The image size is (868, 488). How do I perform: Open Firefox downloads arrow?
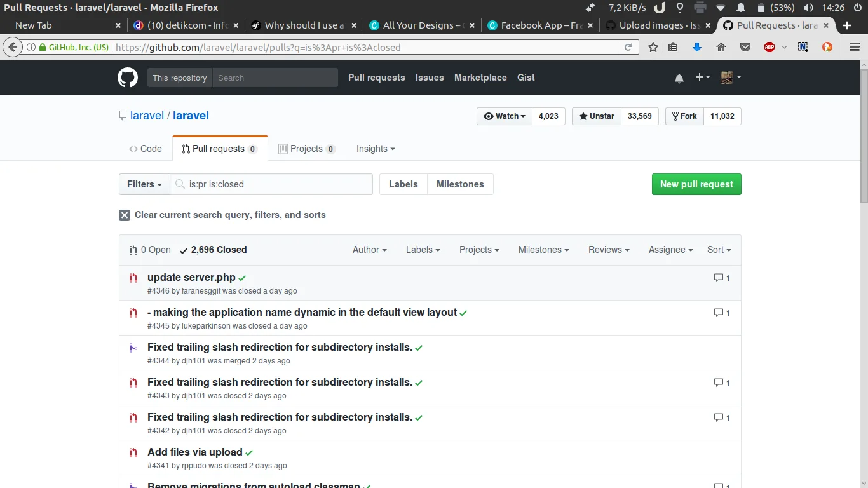click(697, 47)
